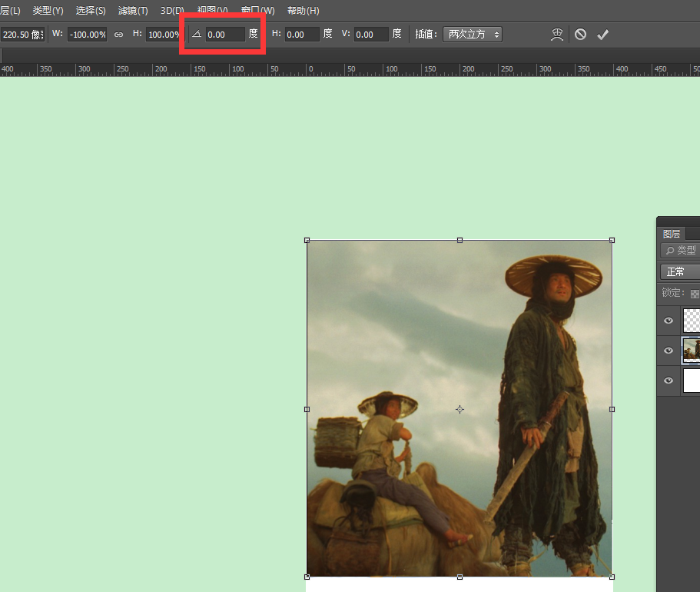Image resolution: width=700 pixels, height=592 pixels.
Task: Select the white layer thumbnail
Action: [x=692, y=381]
